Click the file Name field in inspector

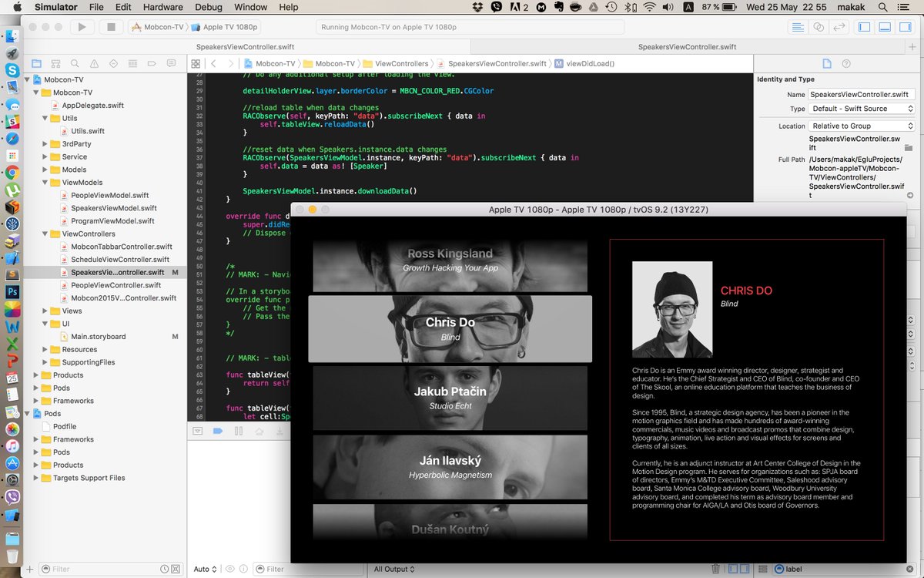click(862, 94)
